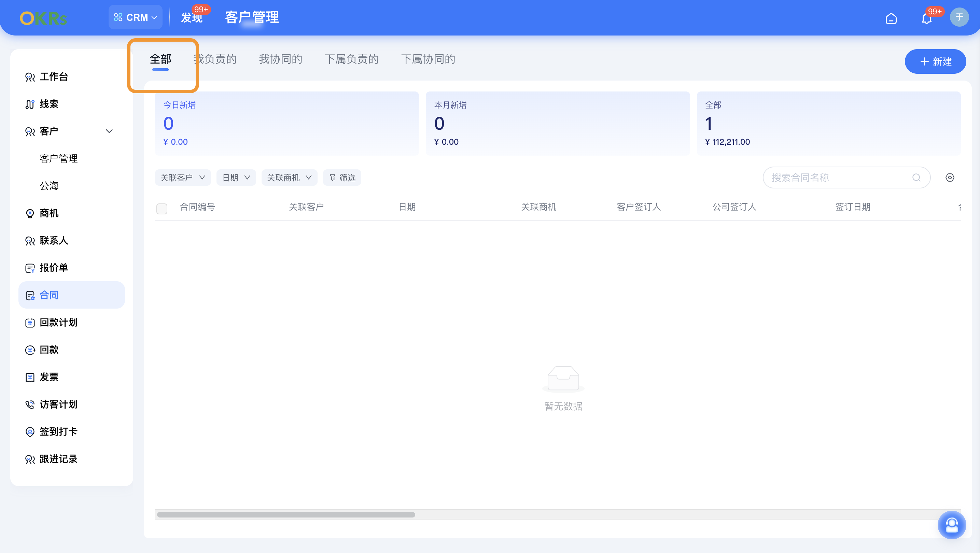Switch to the 下属负责的 tab
Image resolution: width=980 pixels, height=553 pixels.
coord(351,59)
